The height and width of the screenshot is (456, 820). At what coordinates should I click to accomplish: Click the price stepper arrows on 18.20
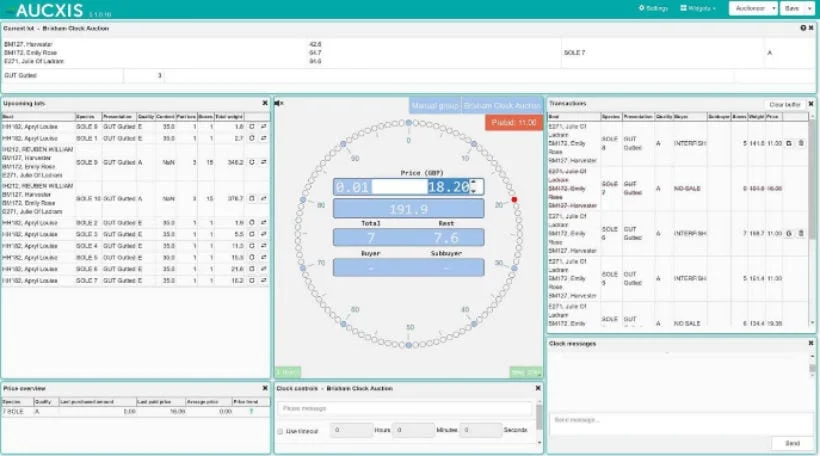[476, 186]
